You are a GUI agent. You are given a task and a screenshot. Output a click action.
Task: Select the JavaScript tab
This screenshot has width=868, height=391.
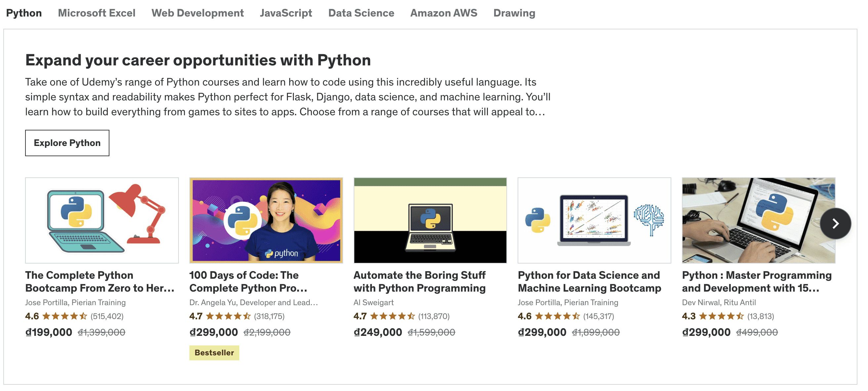click(x=286, y=13)
